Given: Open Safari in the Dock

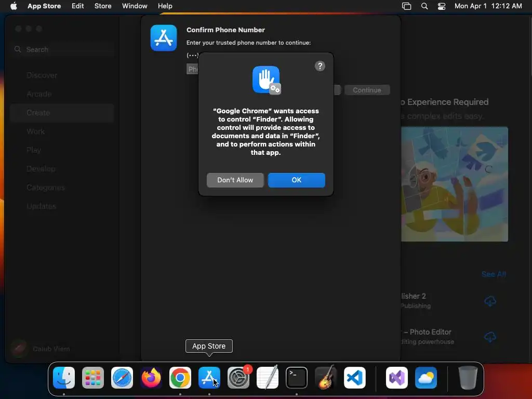Looking at the screenshot, I should pyautogui.click(x=122, y=378).
